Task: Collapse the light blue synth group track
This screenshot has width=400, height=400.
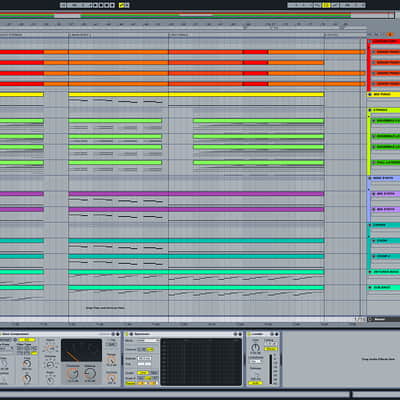Action: point(370,178)
